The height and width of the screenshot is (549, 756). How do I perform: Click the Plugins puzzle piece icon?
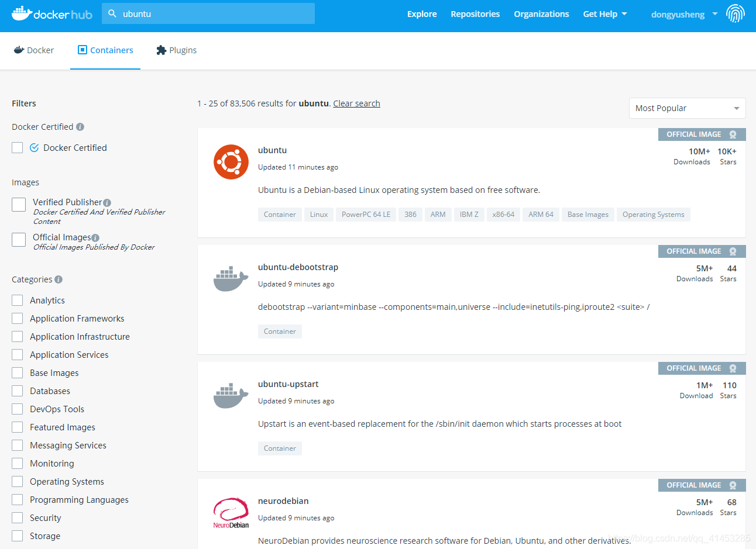click(161, 50)
